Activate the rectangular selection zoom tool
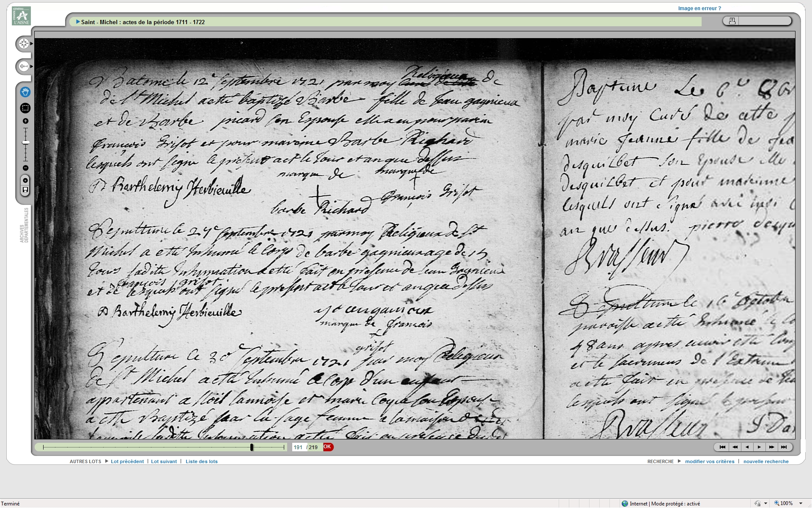 coord(25,108)
